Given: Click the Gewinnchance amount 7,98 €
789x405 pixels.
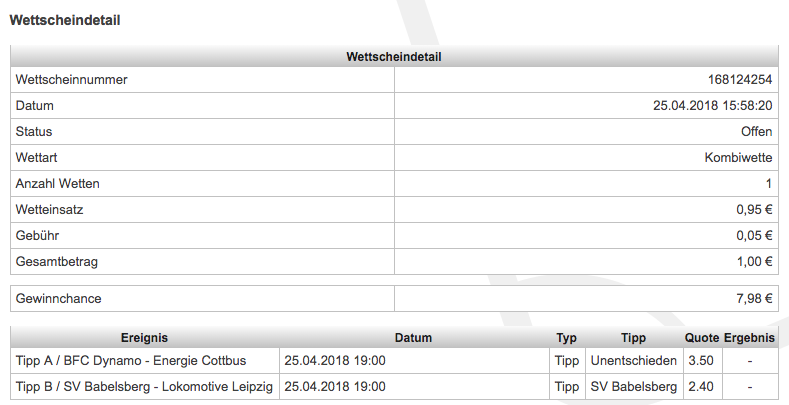Looking at the screenshot, I should pos(754,299).
